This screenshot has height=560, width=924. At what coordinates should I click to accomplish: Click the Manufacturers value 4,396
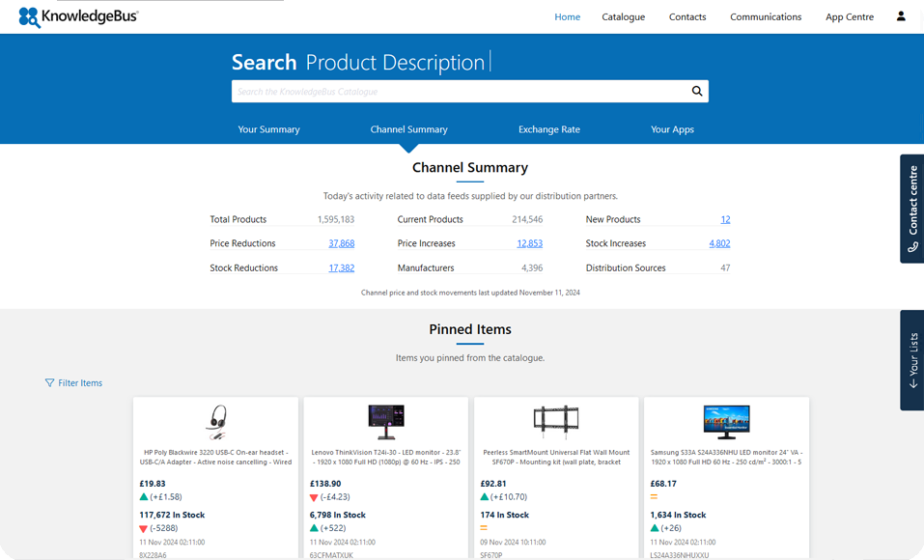point(532,268)
